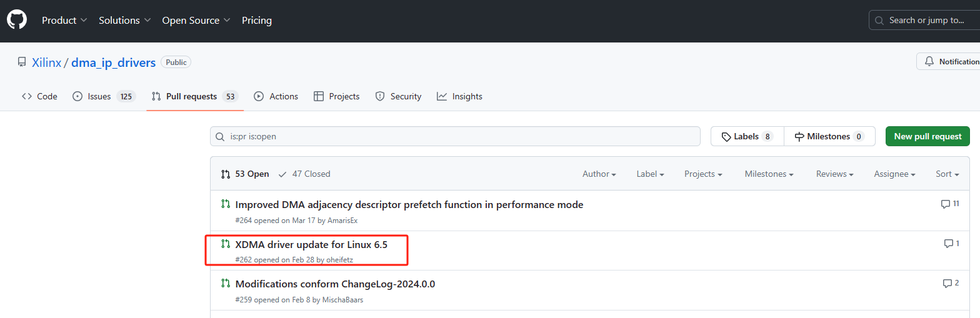The image size is (980, 318).
Task: Open the Milestones filter dropdown
Action: coord(769,174)
